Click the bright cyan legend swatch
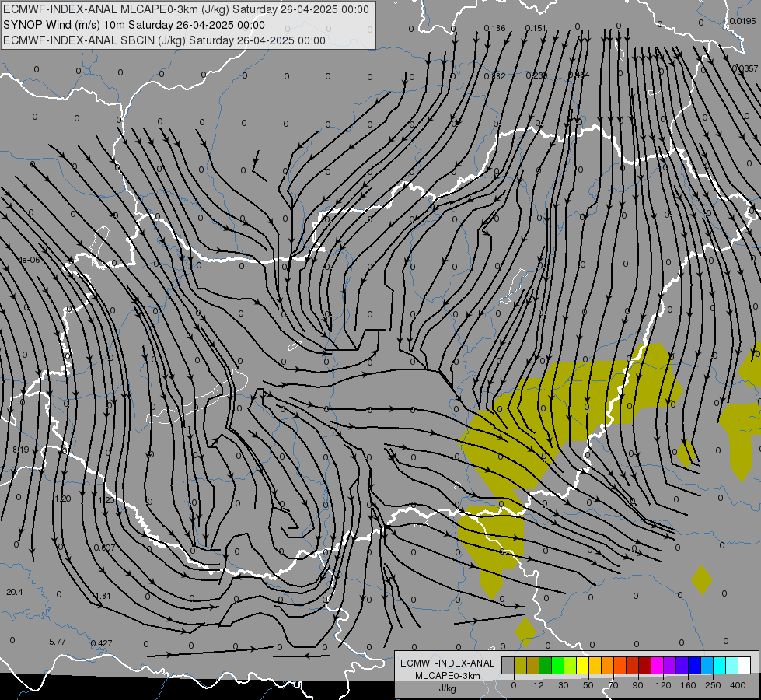The width and height of the screenshot is (761, 700). coord(721,665)
